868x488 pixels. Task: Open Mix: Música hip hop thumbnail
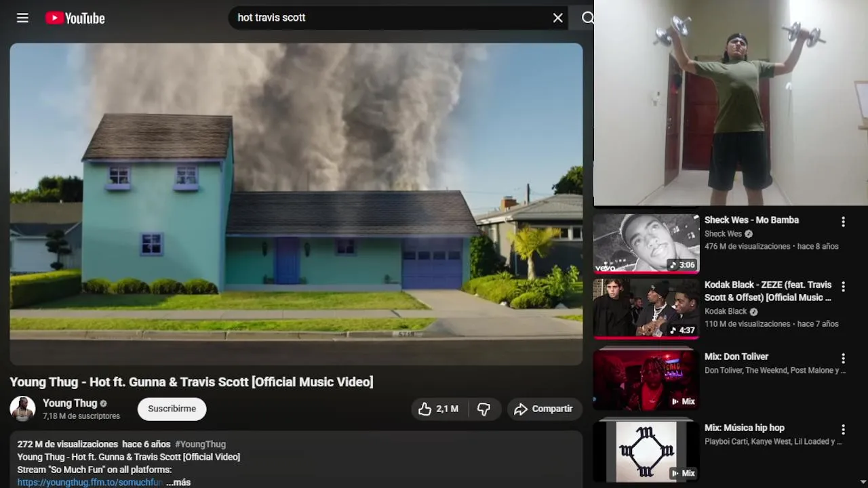point(646,451)
